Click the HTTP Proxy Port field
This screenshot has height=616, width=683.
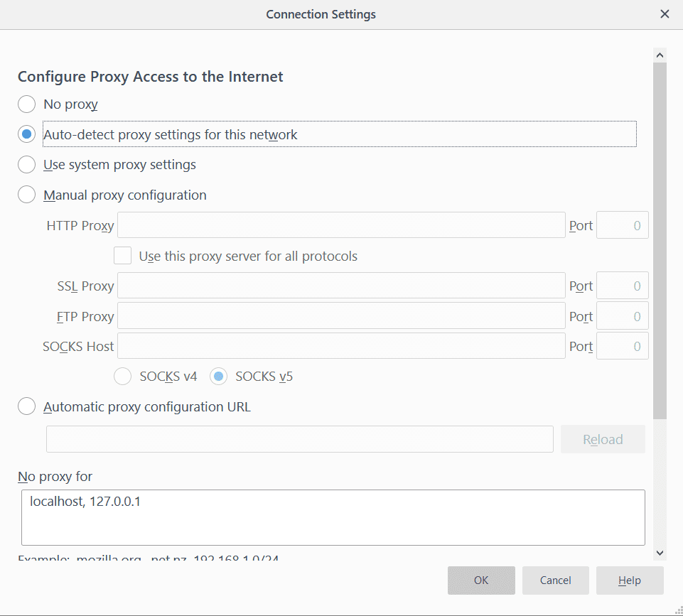[622, 225]
